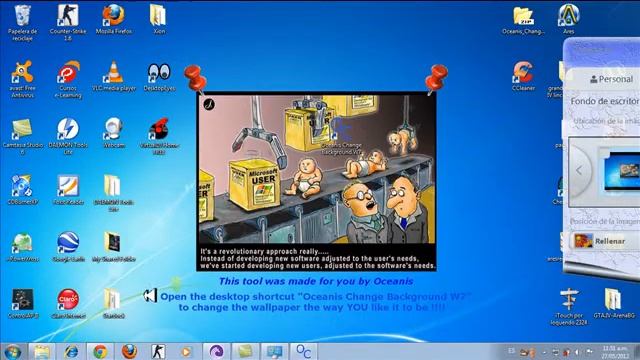This screenshot has height=360, width=640.
Task: Open the Windows Start menu orb
Action: (12, 351)
